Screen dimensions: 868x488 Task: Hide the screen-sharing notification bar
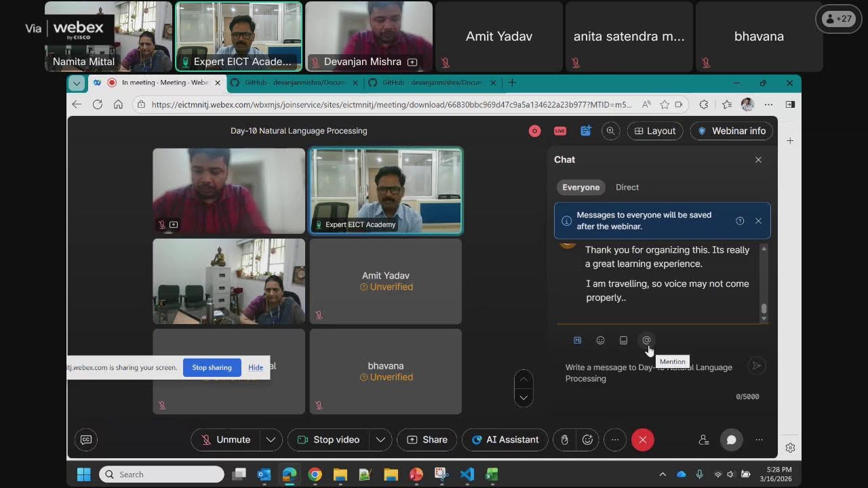pos(256,367)
